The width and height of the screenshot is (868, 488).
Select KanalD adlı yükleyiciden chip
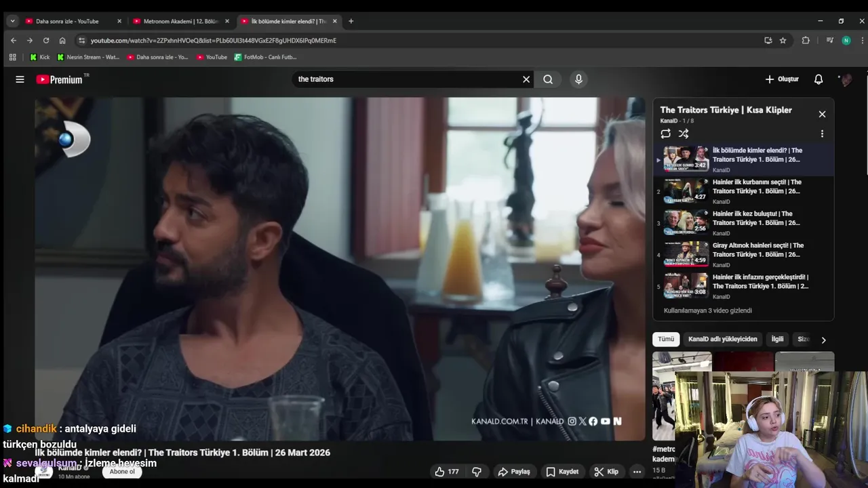coord(722,339)
